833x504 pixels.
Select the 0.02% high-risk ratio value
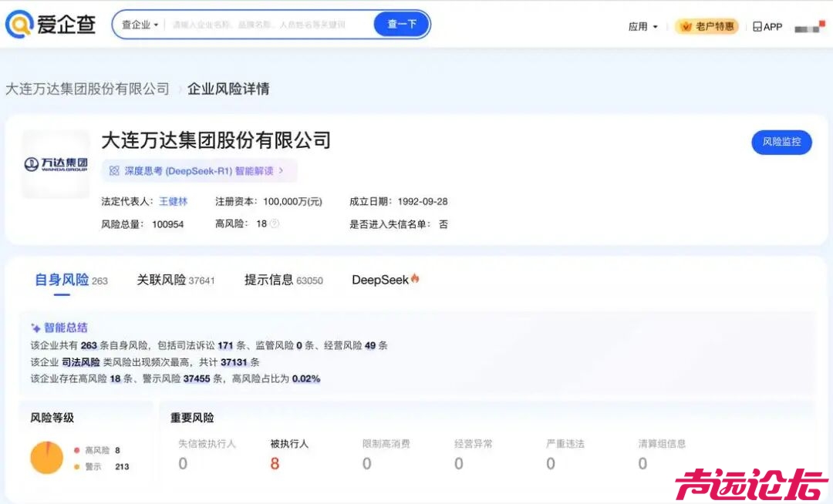306,379
